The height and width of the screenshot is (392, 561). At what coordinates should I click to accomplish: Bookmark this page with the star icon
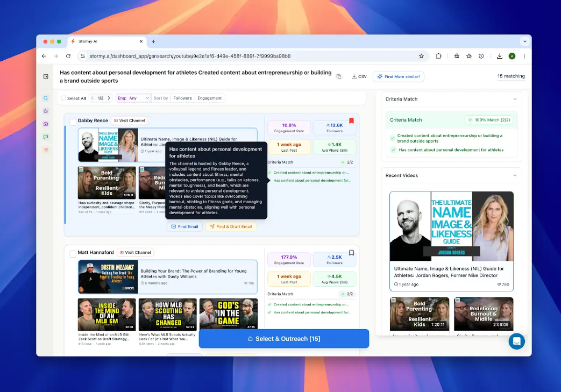[x=421, y=56]
